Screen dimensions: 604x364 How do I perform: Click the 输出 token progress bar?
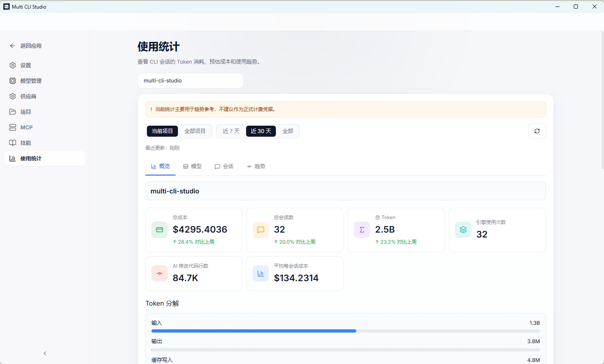tap(346, 350)
